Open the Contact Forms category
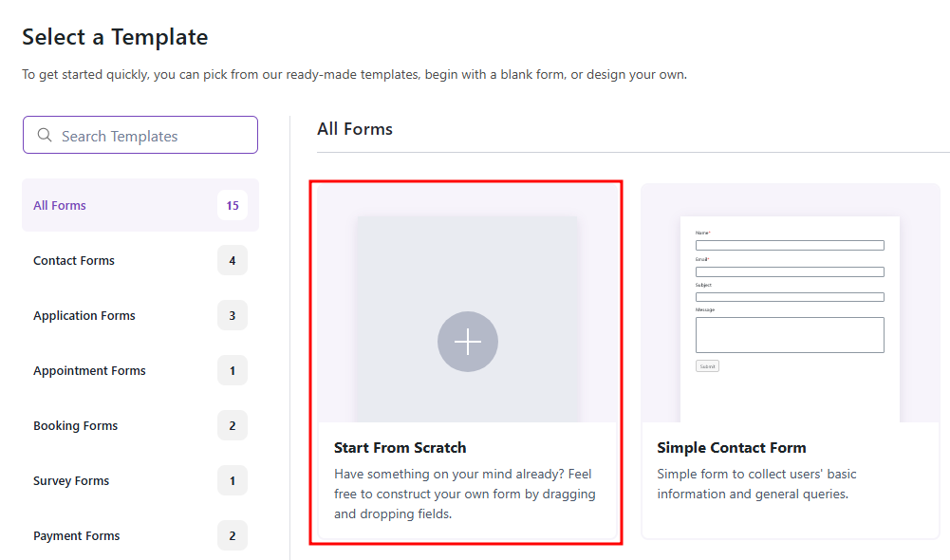Viewport: 950px width, 560px height. [74, 260]
